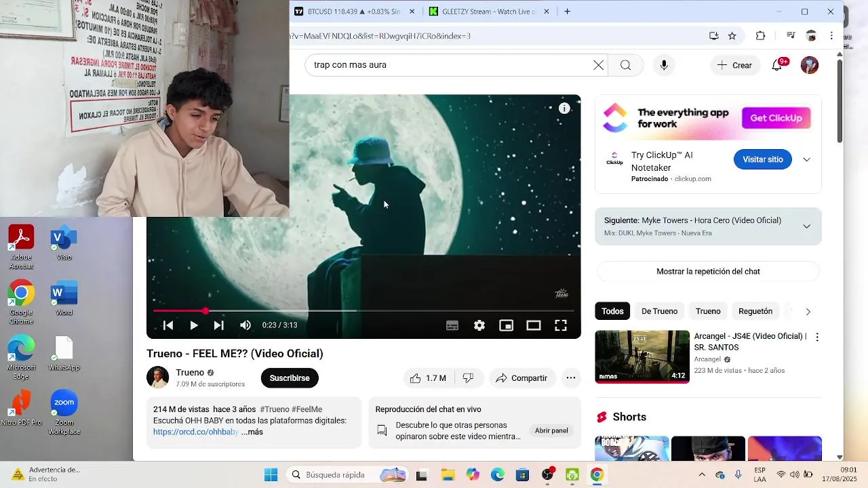Open Microsoft Edge desktop shortcut
This screenshot has width=868, height=488.
21,357
